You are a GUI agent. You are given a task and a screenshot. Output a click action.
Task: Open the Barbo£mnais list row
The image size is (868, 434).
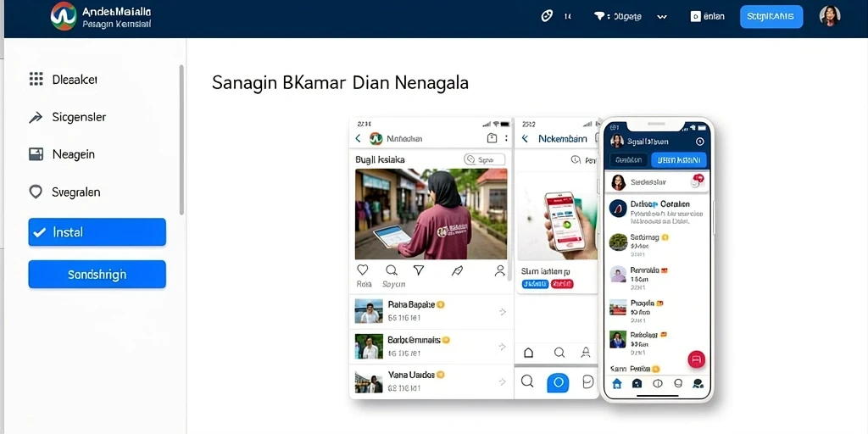coord(431,347)
